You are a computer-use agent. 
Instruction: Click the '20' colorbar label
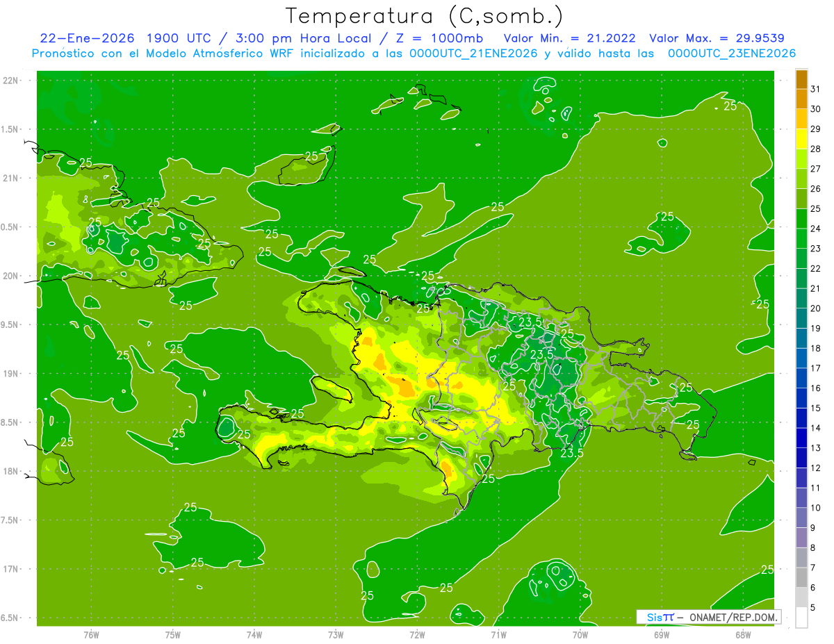(816, 308)
